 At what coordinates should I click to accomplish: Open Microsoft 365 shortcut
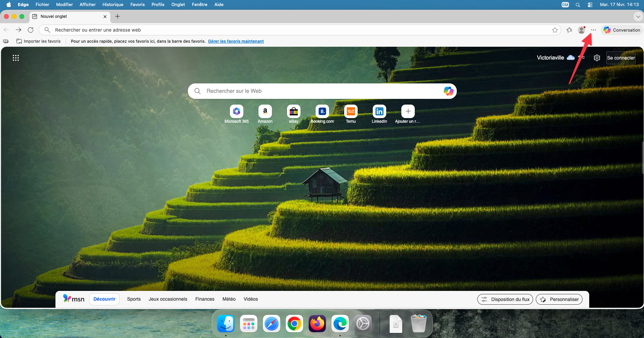coord(237,114)
